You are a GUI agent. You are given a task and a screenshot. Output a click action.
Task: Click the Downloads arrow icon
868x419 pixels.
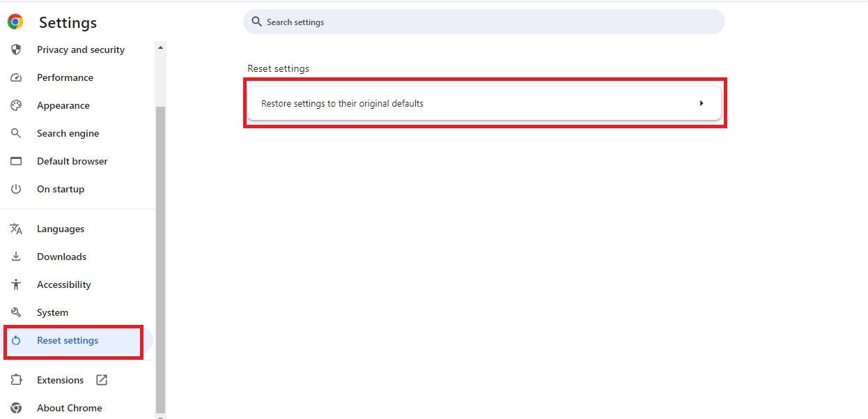point(16,257)
